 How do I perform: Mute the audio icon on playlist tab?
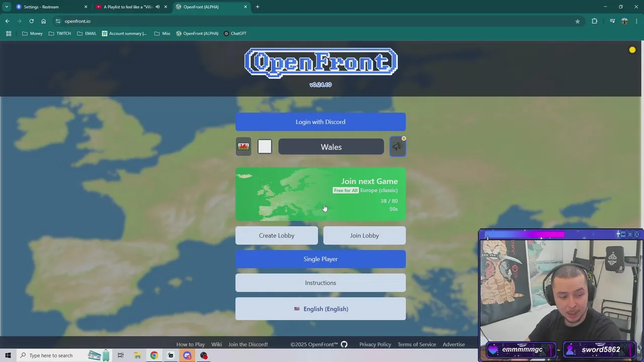click(x=157, y=7)
